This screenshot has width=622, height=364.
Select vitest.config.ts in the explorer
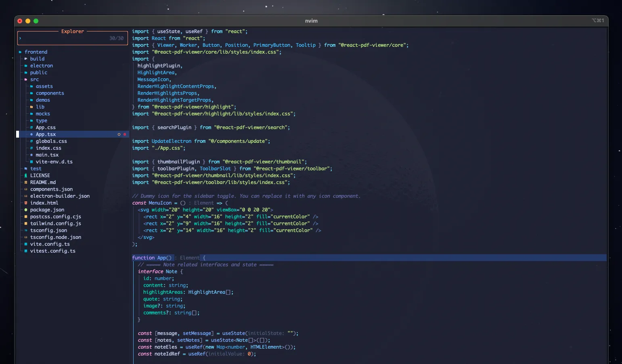[x=52, y=251]
